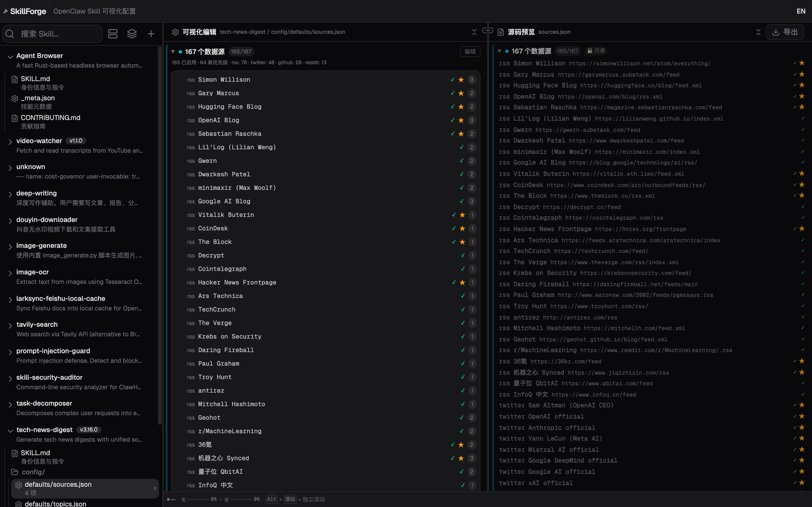Expand the video-watcher skill
The width and height of the screenshot is (812, 507).
[10, 142]
